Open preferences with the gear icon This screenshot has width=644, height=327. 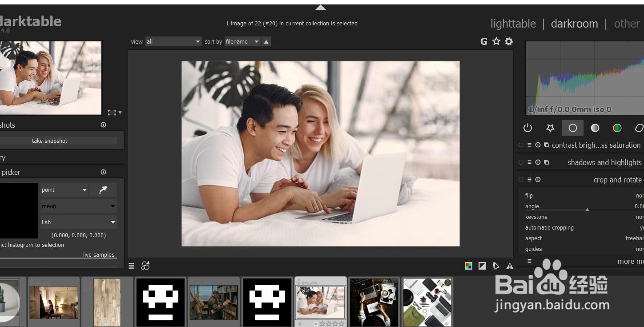coord(509,41)
